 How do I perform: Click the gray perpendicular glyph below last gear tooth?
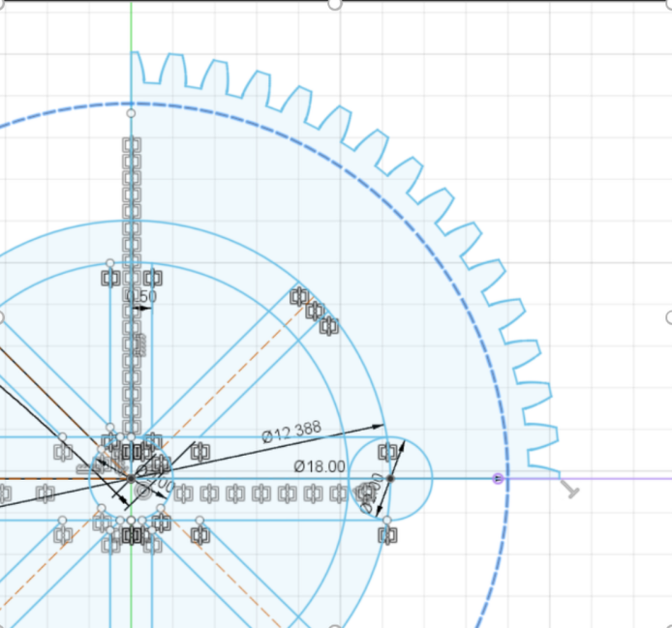(570, 490)
